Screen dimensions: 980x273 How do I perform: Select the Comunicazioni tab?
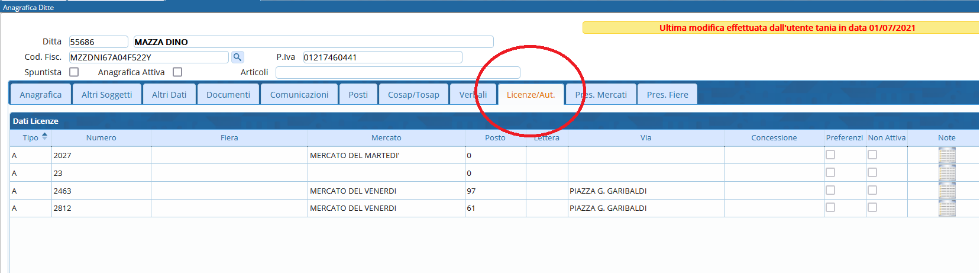point(299,95)
